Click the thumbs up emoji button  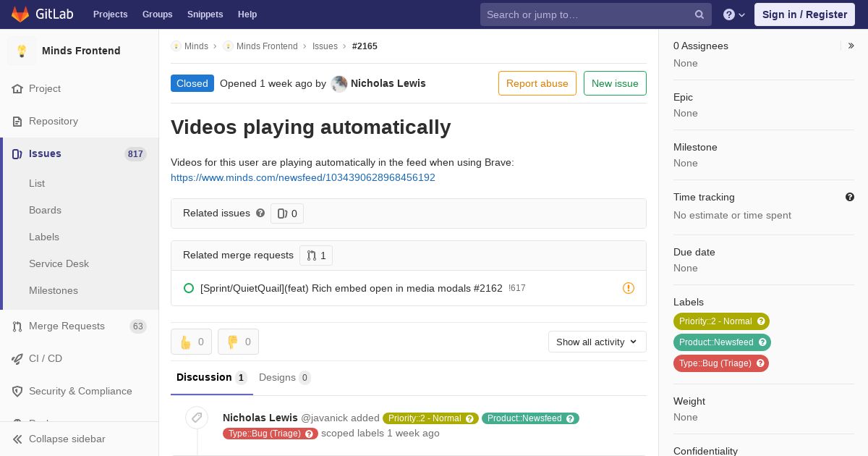tap(191, 342)
